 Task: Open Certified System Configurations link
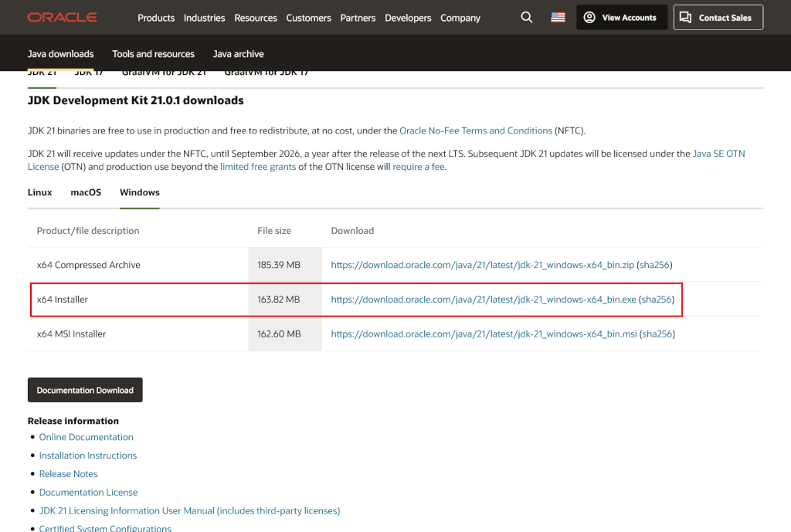[105, 528]
